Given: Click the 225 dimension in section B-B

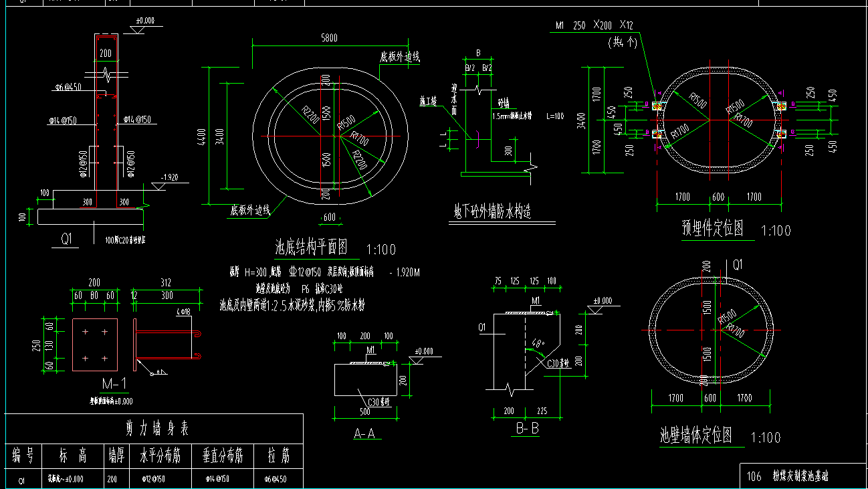Looking at the screenshot, I should coord(542,411).
